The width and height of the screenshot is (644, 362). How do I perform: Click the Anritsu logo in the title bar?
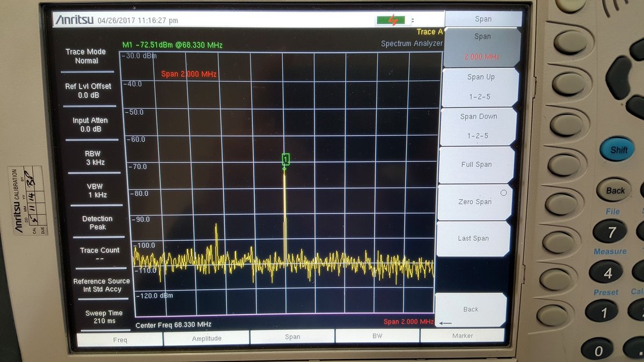click(74, 20)
